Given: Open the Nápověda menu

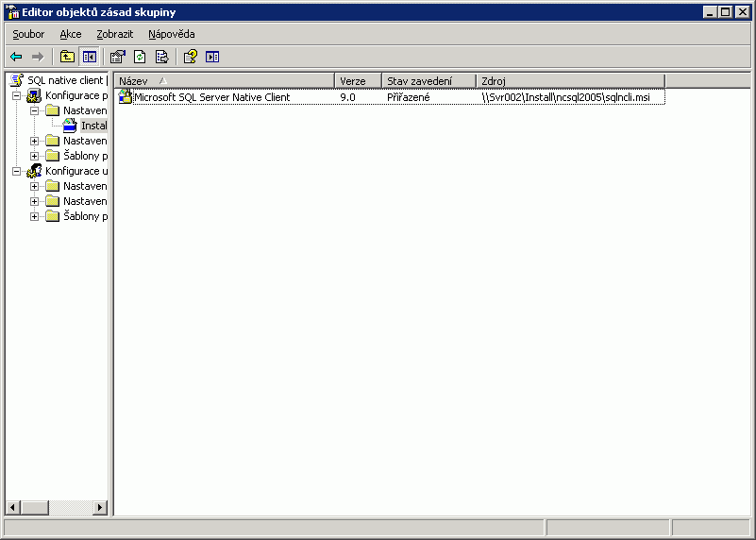Looking at the screenshot, I should (171, 34).
